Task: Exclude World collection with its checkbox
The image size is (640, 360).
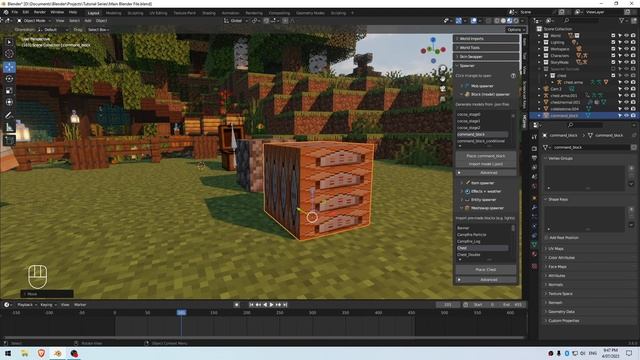Action: click(x=613, y=36)
